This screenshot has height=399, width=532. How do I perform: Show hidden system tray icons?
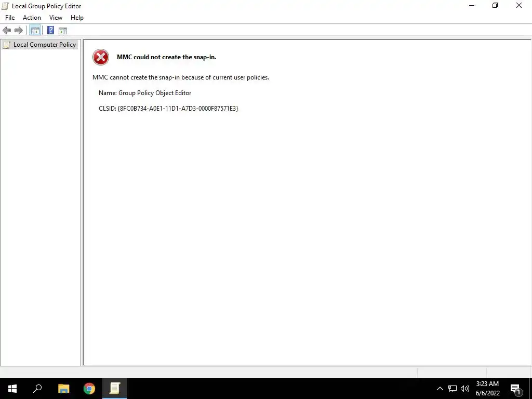(440, 389)
